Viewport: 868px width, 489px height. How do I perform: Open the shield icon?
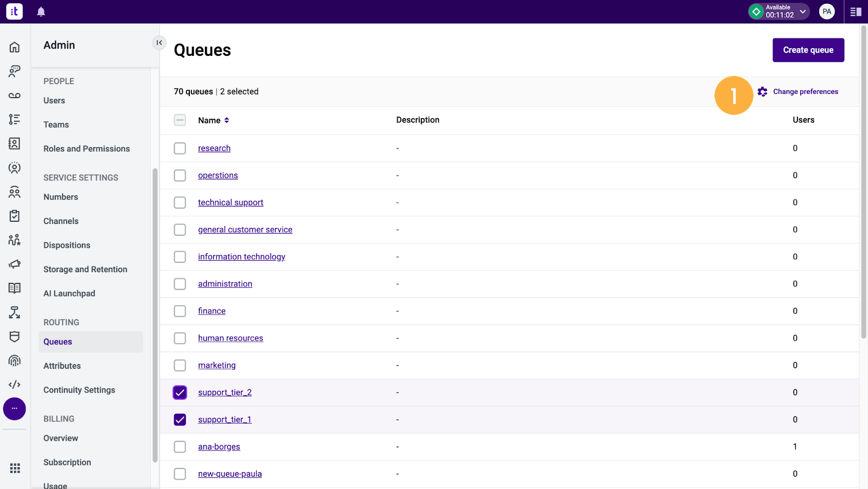point(15,337)
